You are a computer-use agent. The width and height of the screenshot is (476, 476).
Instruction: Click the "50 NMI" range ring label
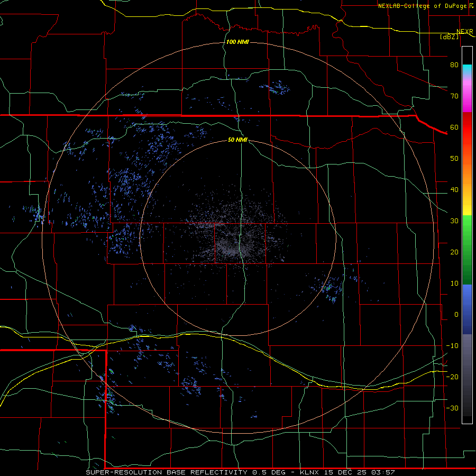(x=237, y=140)
